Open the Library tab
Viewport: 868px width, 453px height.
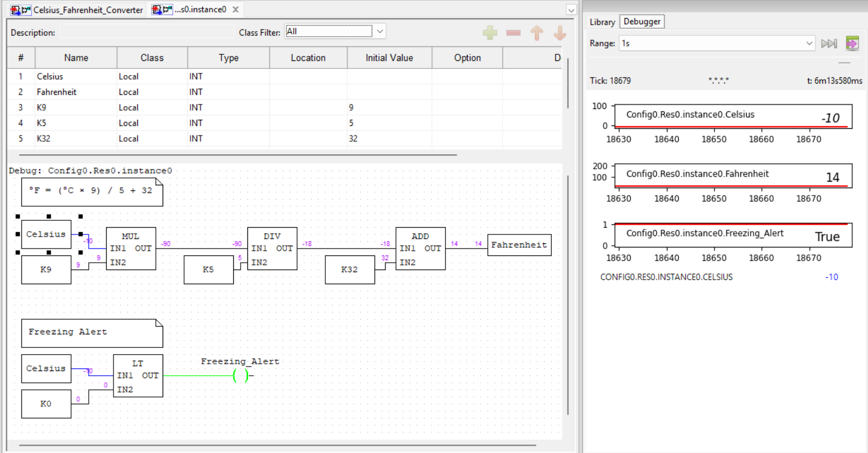602,22
